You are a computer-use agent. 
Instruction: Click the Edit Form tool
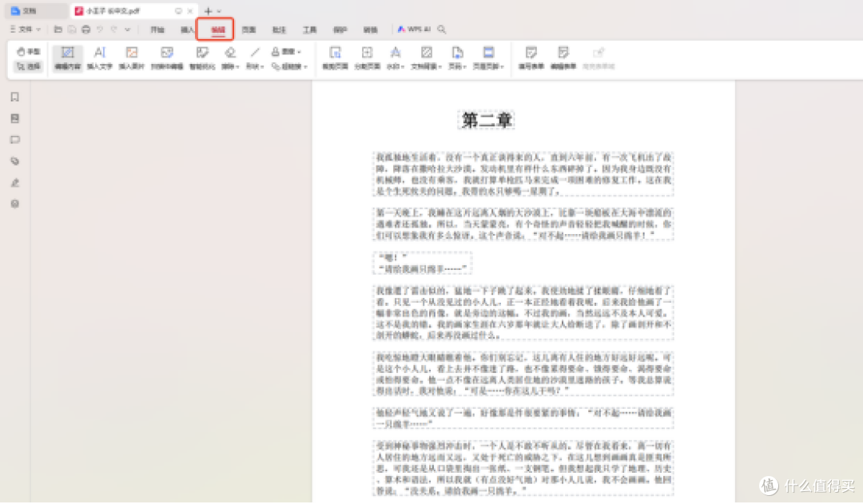click(563, 58)
